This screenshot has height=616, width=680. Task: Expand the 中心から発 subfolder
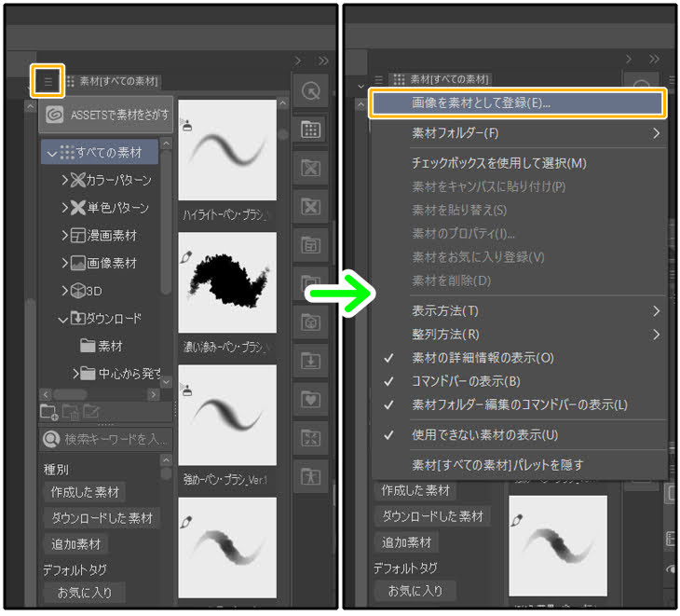(75, 374)
